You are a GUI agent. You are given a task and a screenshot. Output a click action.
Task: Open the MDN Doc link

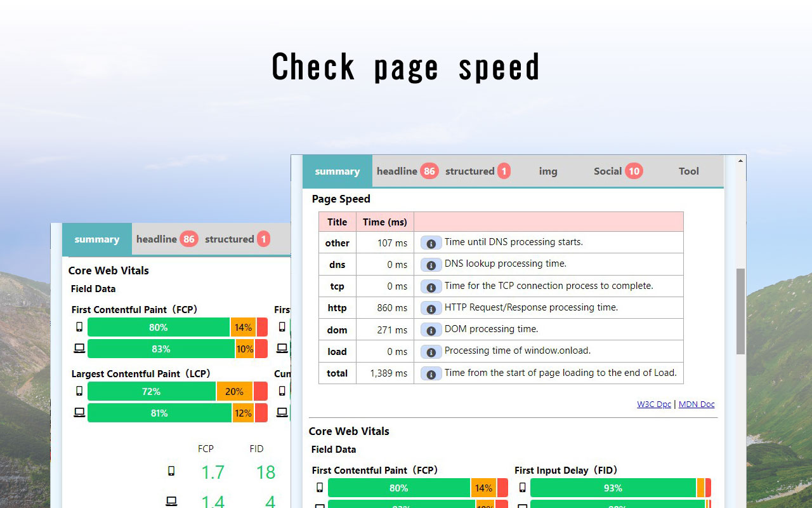pyautogui.click(x=696, y=404)
